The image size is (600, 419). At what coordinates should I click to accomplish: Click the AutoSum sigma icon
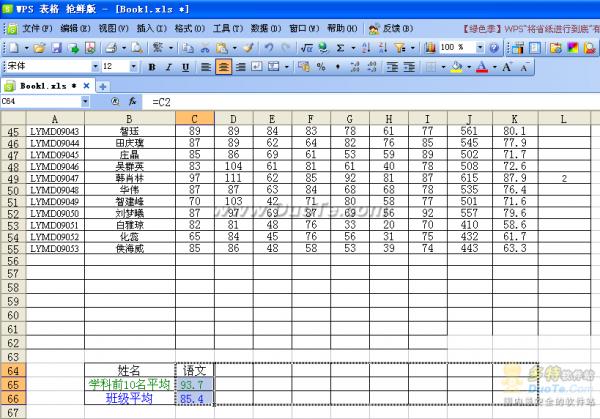coord(341,47)
